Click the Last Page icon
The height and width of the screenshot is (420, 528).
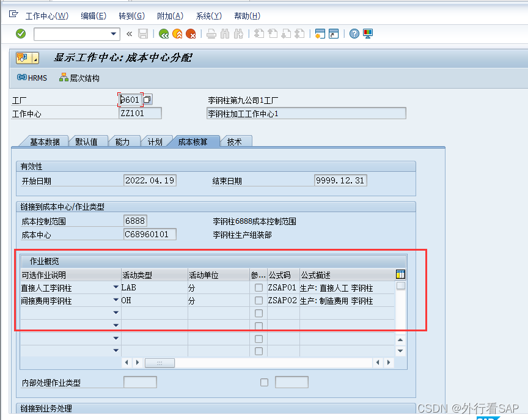click(x=299, y=34)
